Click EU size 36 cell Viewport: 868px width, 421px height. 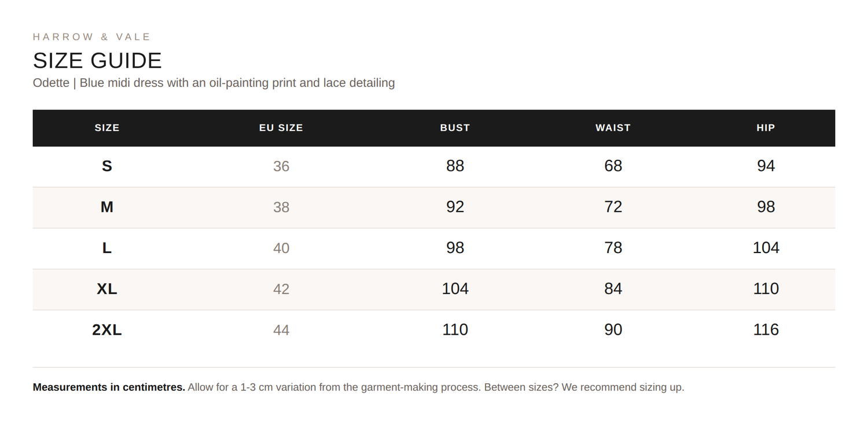click(281, 166)
